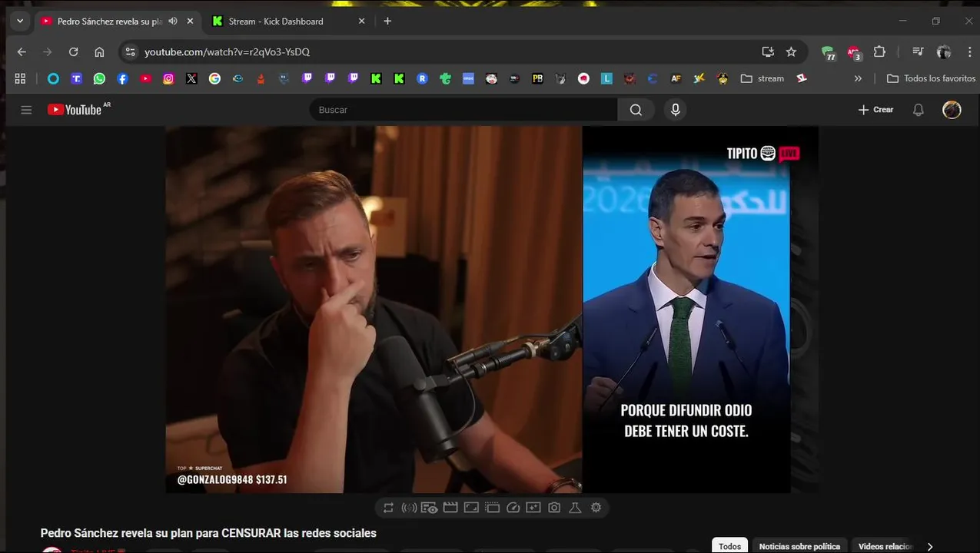Image resolution: width=980 pixels, height=553 pixels.
Task: Click the video player to pause
Action: pyautogui.click(x=491, y=310)
